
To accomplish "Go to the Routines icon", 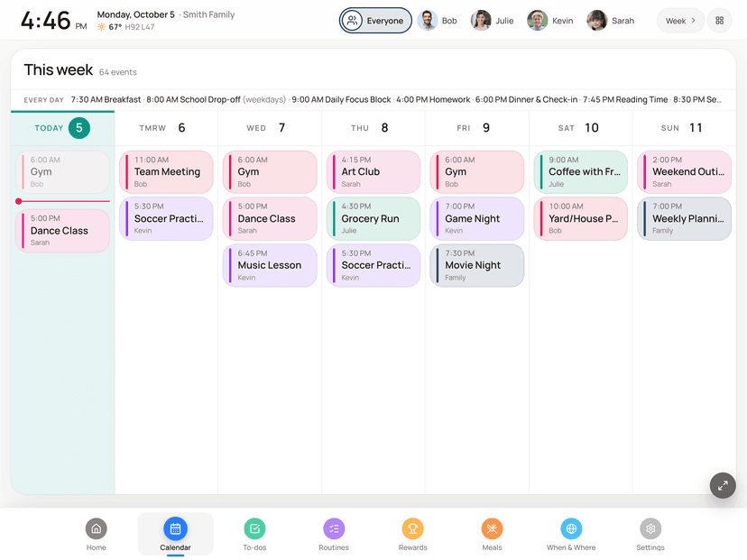I will point(334,528).
